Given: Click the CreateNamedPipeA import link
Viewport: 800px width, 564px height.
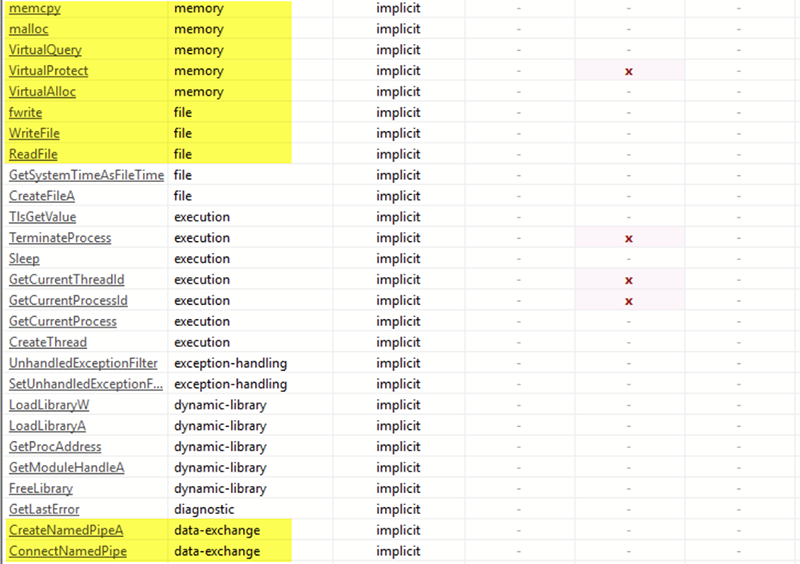Looking at the screenshot, I should coord(66,530).
